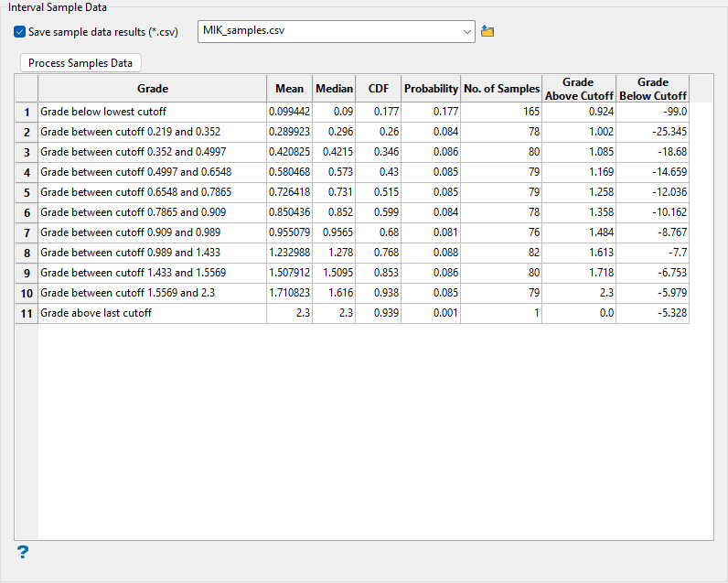Select the No. of Samples column header
Viewport: 728px width, 583px height.
(x=501, y=89)
